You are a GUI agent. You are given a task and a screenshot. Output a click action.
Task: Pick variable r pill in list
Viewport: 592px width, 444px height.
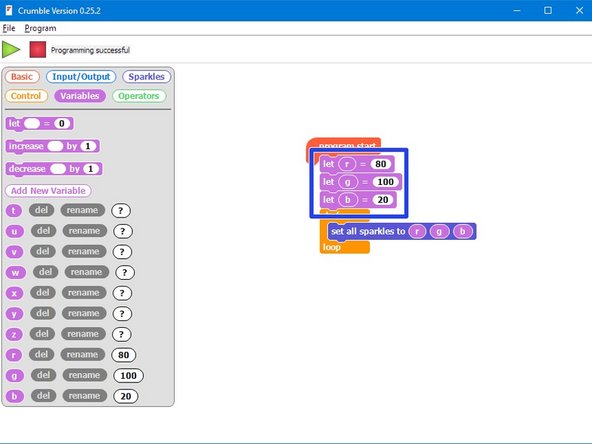(x=14, y=355)
